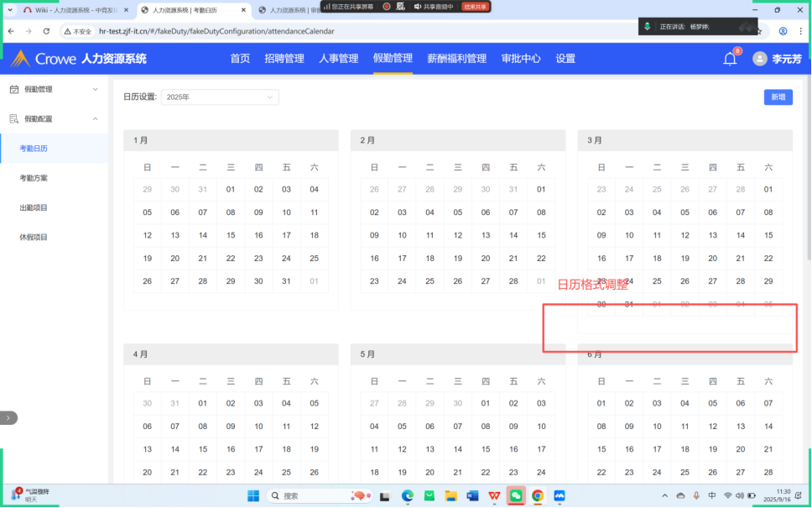Open Microsoft Edge from taskbar
This screenshot has width=812, height=508.
[408, 496]
